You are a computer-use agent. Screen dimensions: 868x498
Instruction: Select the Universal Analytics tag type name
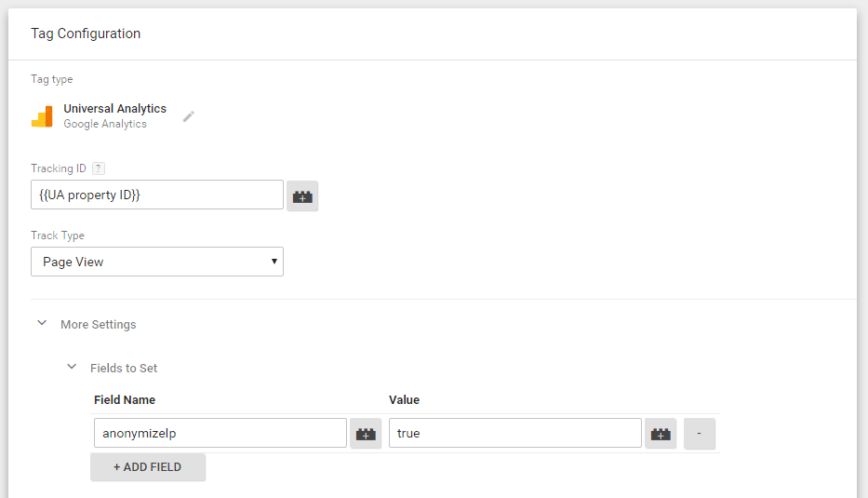(x=114, y=109)
